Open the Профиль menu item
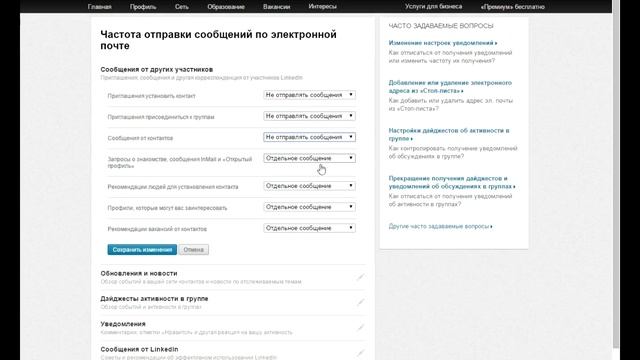 coord(143,7)
